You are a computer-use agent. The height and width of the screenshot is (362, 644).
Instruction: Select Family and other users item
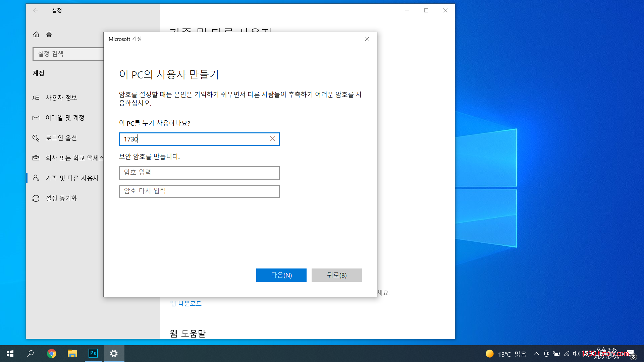pos(72,178)
